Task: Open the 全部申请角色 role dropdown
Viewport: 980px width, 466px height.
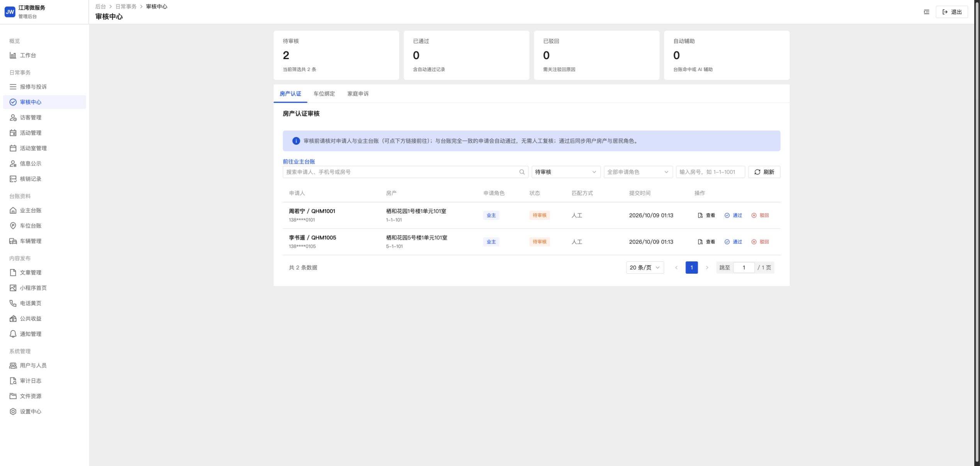Action: (638, 172)
